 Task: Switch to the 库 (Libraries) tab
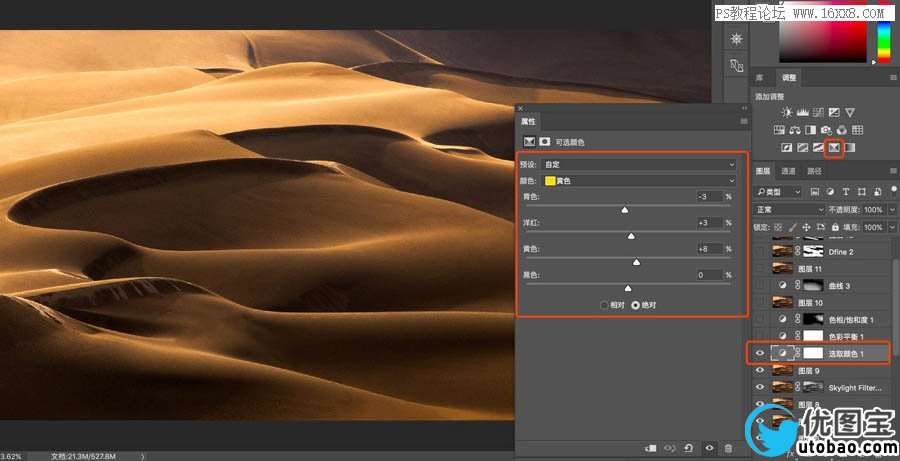coord(760,77)
